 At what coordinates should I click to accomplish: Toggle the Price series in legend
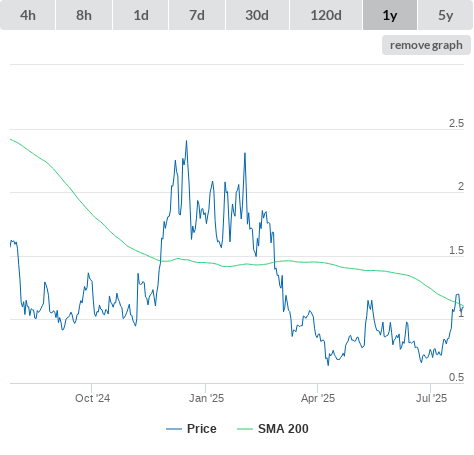pyautogui.click(x=191, y=429)
